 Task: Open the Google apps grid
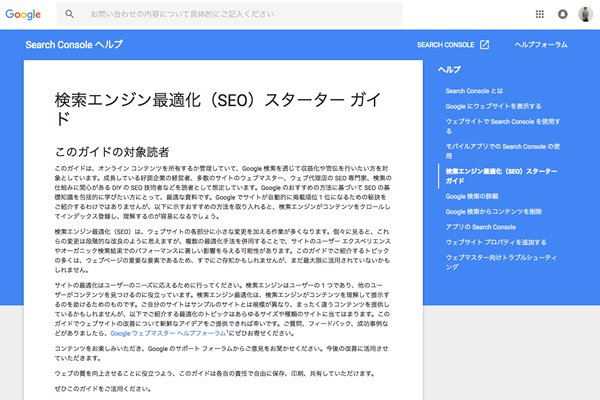tap(540, 14)
